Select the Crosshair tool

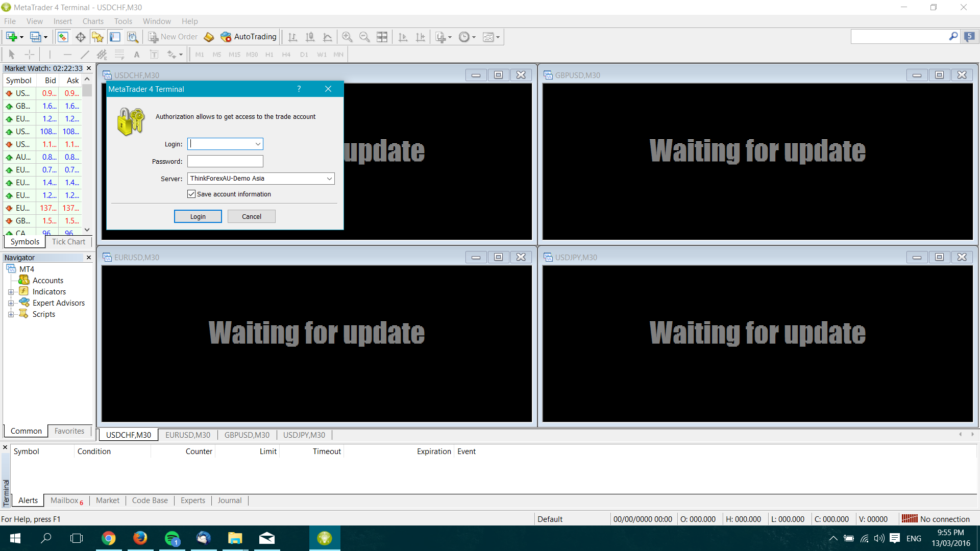tap(30, 54)
